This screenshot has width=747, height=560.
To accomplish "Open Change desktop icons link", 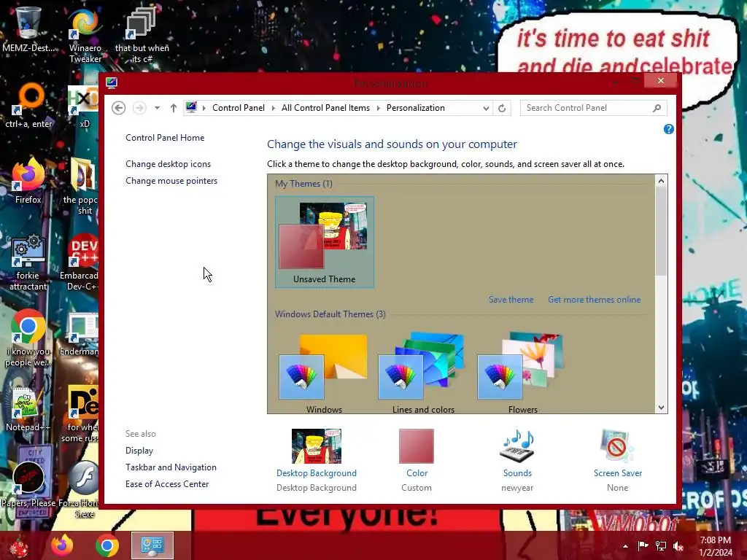I will pos(169,164).
